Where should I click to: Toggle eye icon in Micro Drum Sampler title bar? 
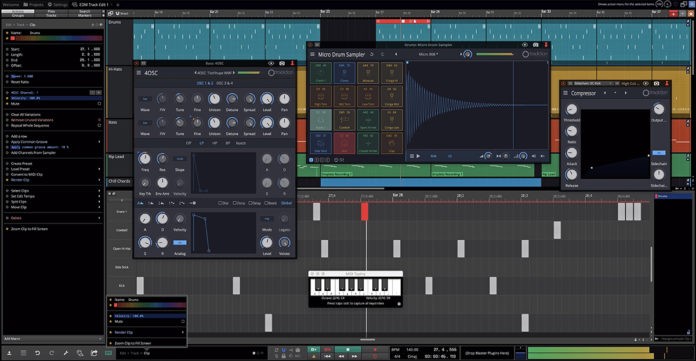point(525,45)
